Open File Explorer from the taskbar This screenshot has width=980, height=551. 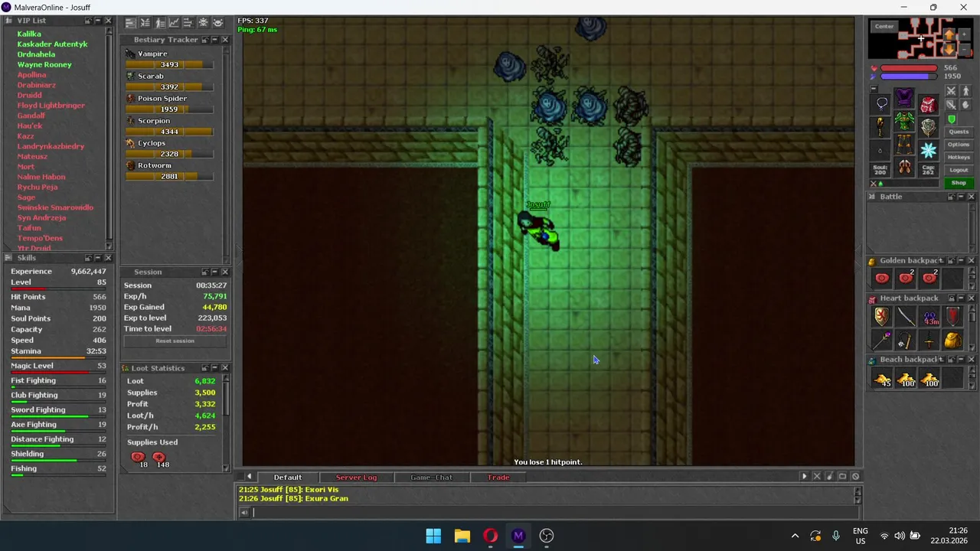(462, 536)
